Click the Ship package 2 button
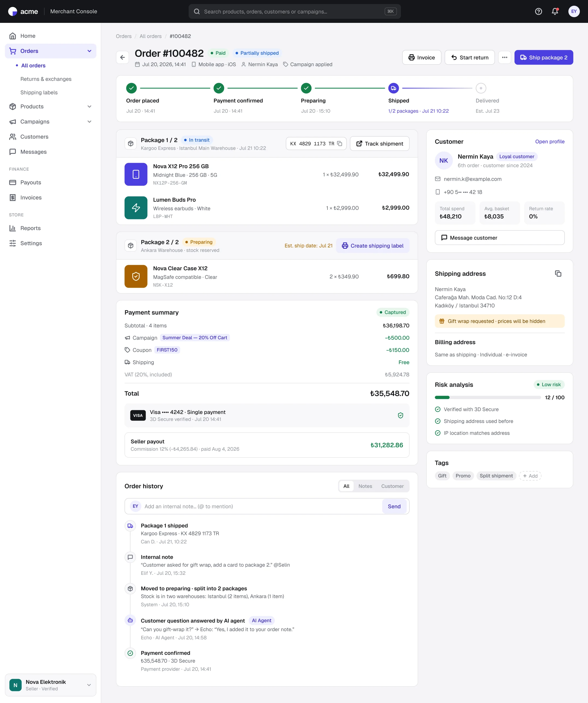Viewport: 588px width, 703px height. (543, 57)
